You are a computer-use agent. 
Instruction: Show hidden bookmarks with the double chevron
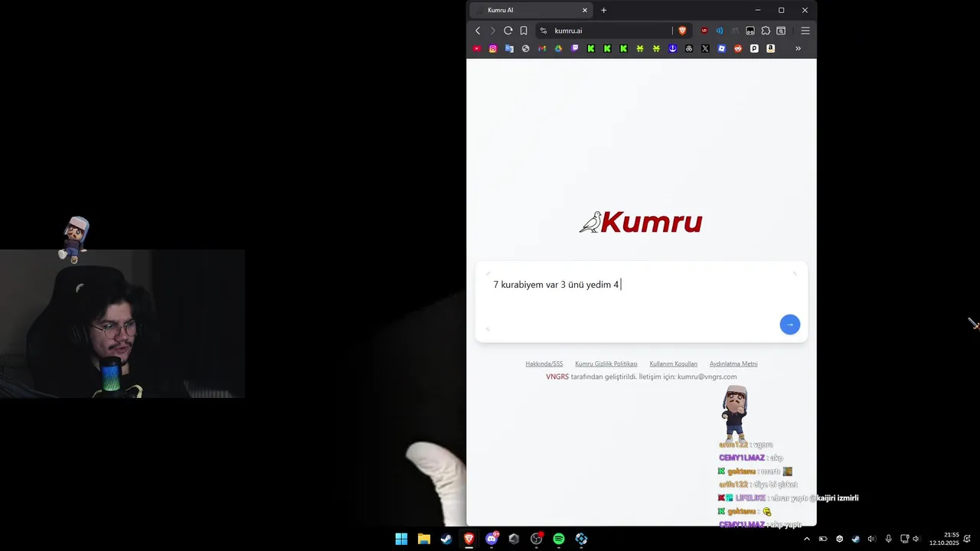798,48
